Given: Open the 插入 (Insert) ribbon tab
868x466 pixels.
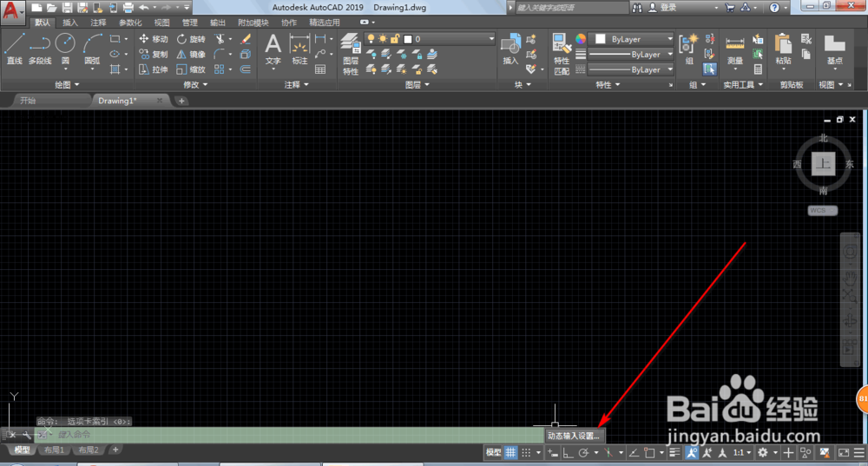Looking at the screenshot, I should [70, 23].
